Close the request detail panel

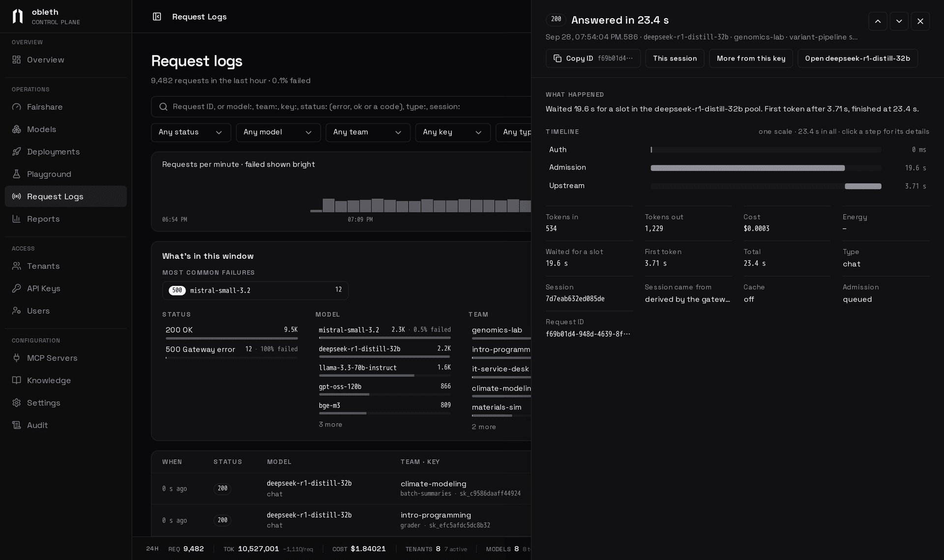point(920,21)
